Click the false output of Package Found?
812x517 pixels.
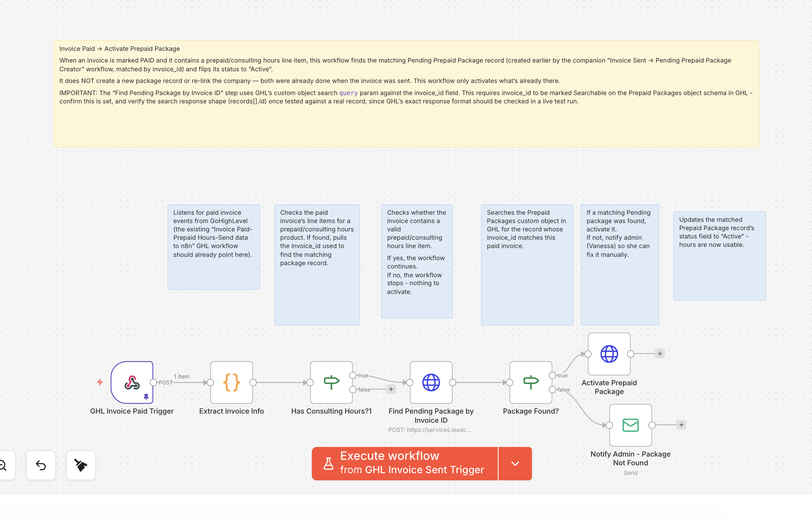click(552, 389)
